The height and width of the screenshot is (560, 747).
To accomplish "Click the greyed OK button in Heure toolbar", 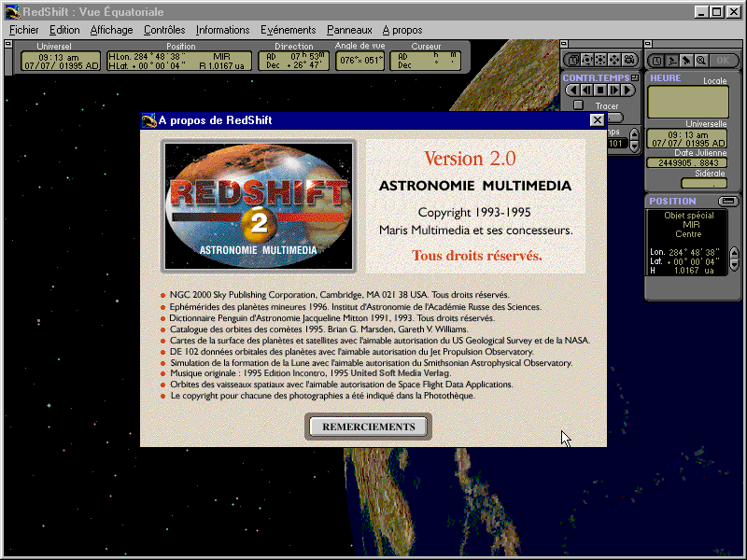I will (723, 61).
